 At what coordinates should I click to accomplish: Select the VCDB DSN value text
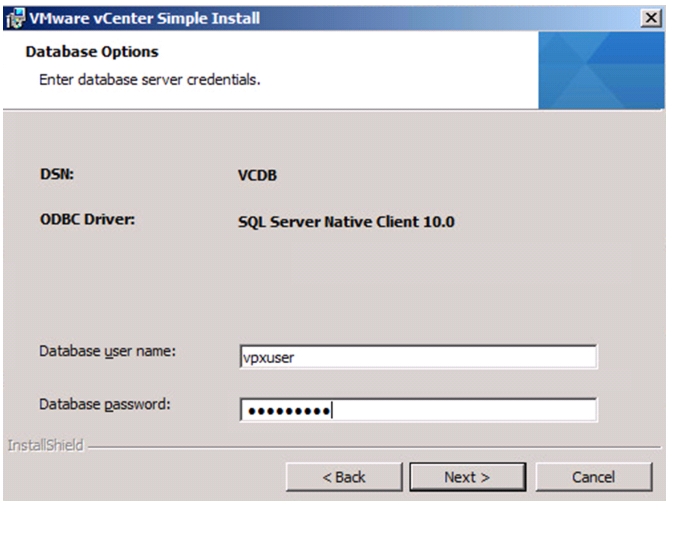coord(257,175)
